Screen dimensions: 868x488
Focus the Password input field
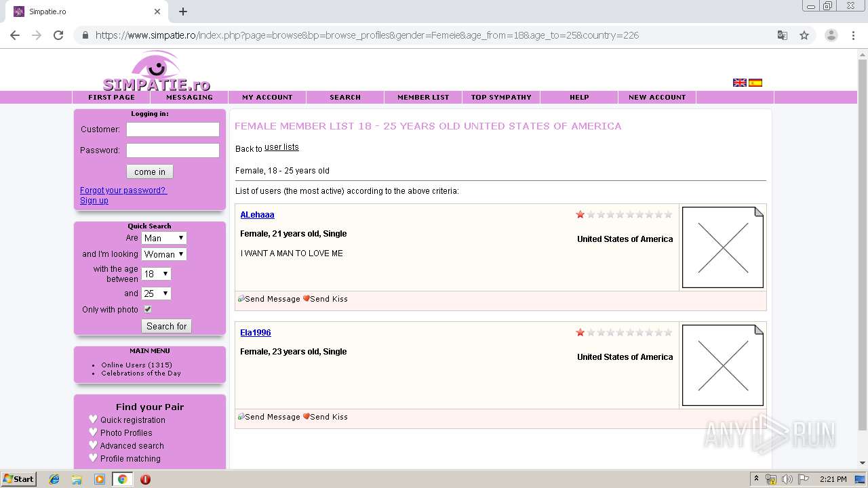click(173, 150)
